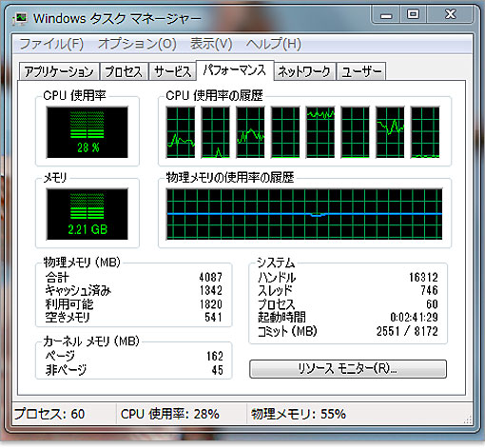Click the eighth CPU core history graph

tap(425, 132)
